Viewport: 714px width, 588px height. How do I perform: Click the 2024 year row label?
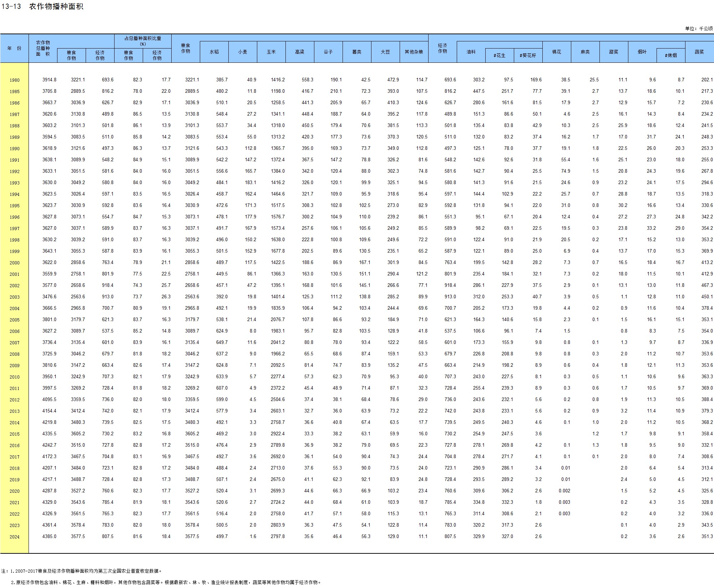click(x=15, y=537)
